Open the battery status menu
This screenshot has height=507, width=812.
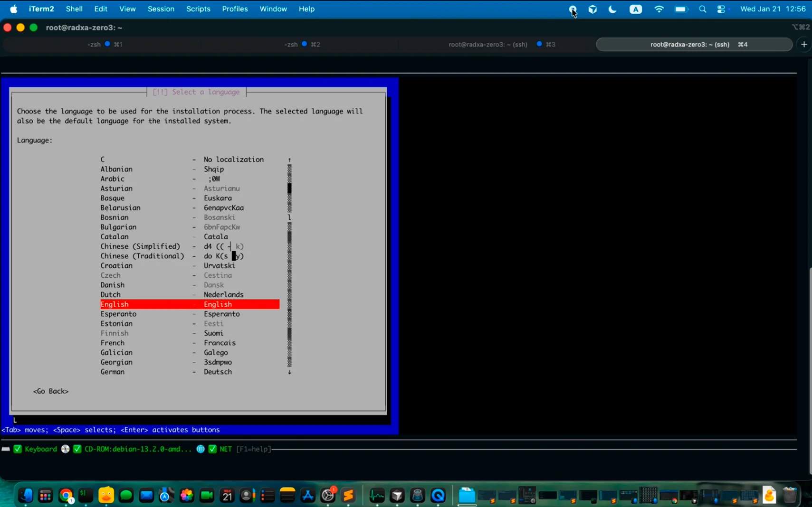[681, 9]
